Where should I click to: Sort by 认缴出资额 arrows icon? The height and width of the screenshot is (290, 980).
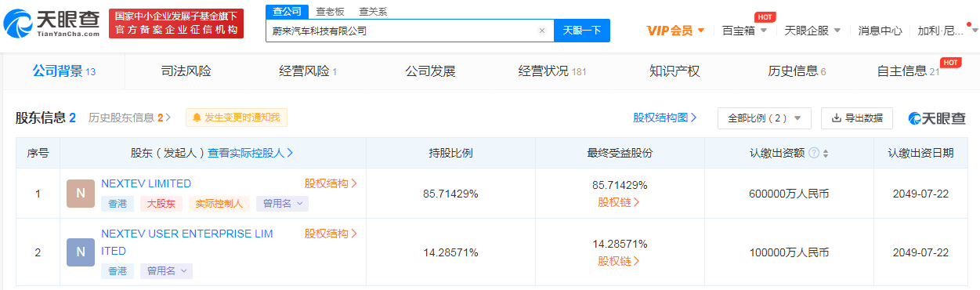click(x=825, y=153)
